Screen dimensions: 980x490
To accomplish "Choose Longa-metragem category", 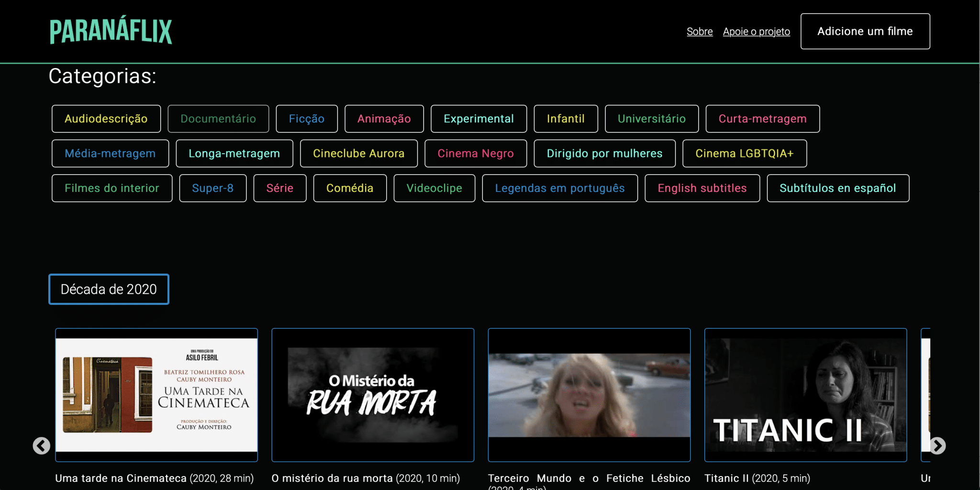I will (234, 154).
